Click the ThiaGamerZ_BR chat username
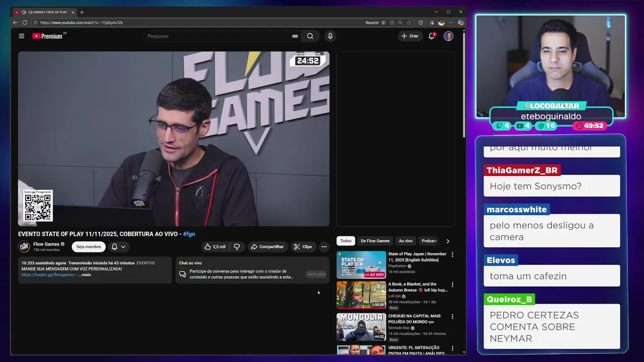Image resolution: width=644 pixels, height=362 pixels. coord(522,170)
